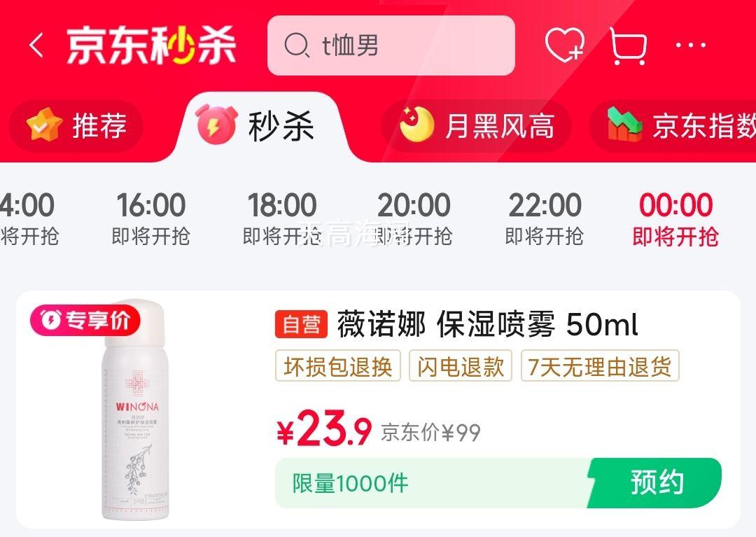The height and width of the screenshot is (537, 756).
Task: Switch to the 月黑风高 tab
Action: [x=477, y=125]
